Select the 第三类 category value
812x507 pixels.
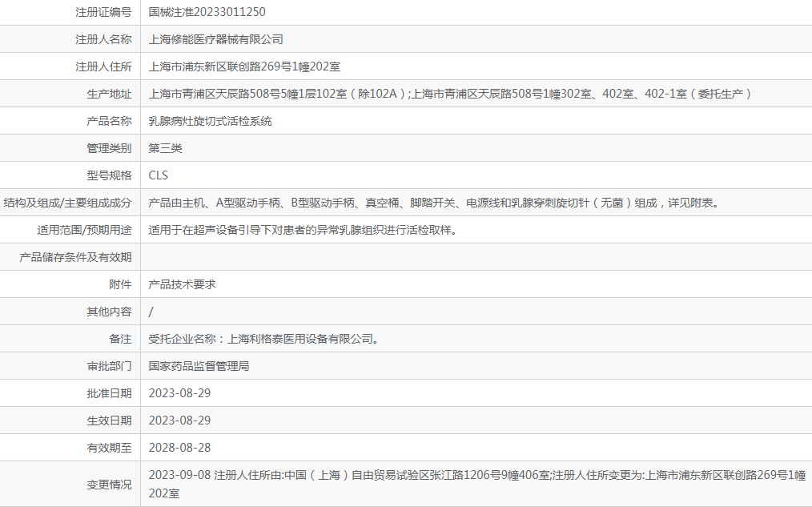[165, 149]
